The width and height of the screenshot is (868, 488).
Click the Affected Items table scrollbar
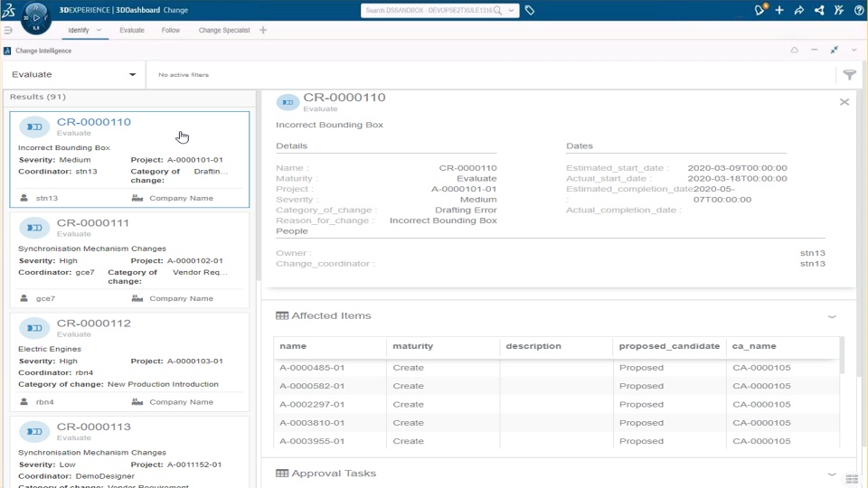(842, 357)
